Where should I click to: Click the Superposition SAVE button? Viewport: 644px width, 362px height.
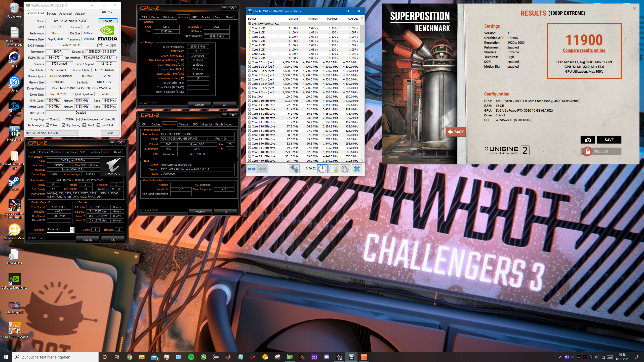[x=609, y=140]
